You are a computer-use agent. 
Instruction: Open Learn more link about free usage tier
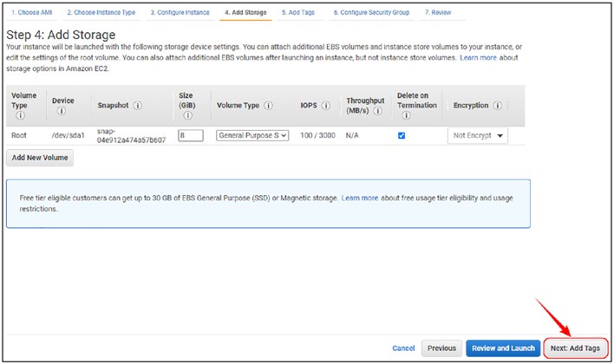(360, 198)
